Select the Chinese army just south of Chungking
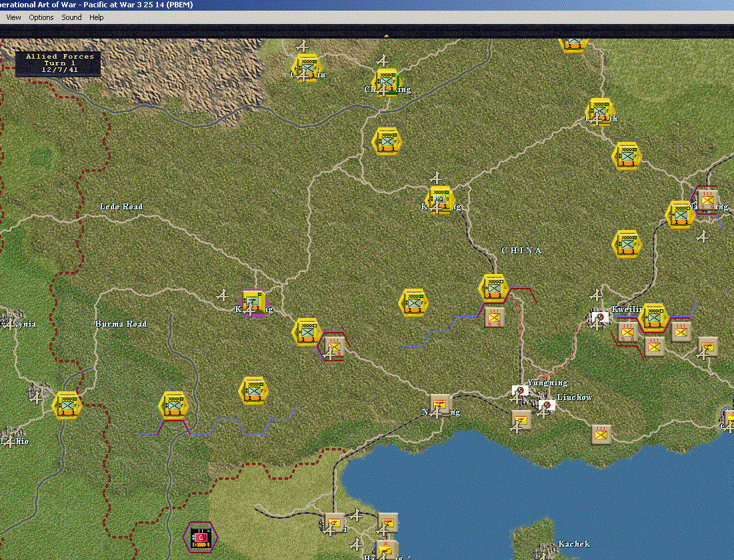Image resolution: width=734 pixels, height=560 pixels. 387,141
